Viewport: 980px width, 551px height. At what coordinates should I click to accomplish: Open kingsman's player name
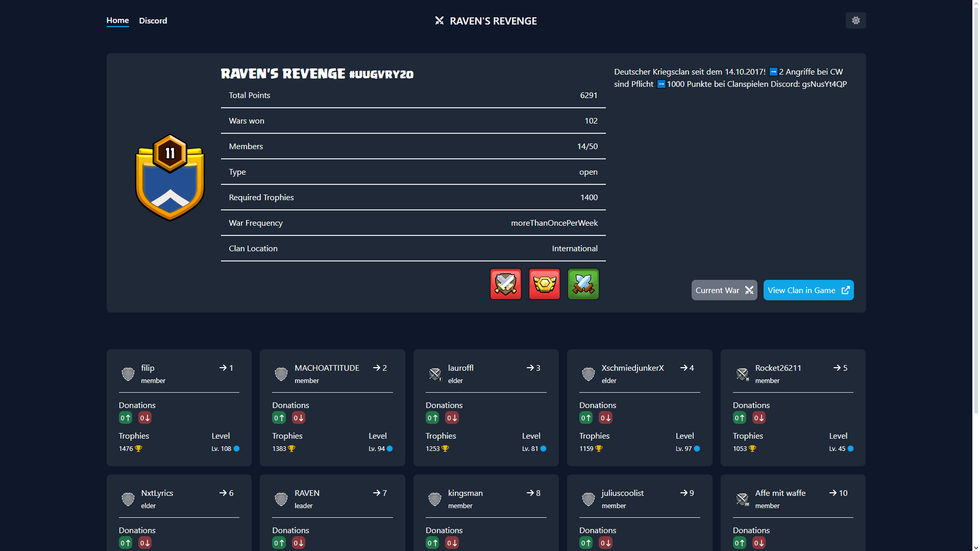click(x=465, y=493)
